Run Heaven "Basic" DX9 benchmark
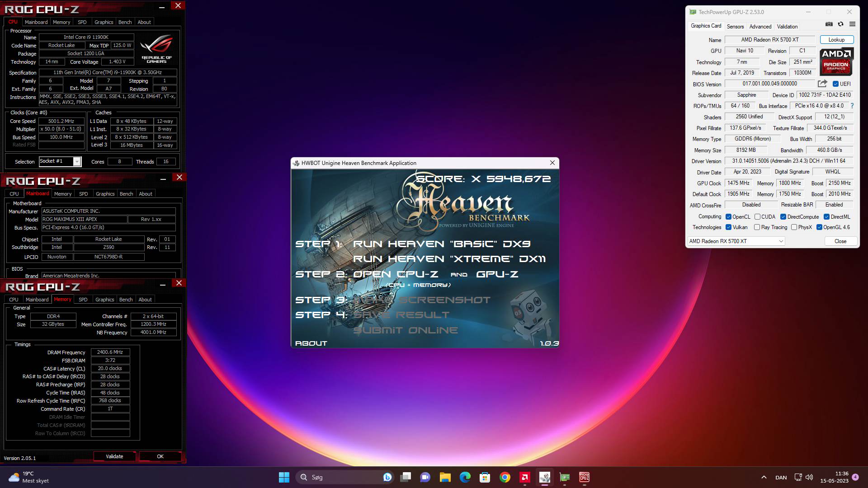This screenshot has width=868, height=488. pyautogui.click(x=442, y=244)
